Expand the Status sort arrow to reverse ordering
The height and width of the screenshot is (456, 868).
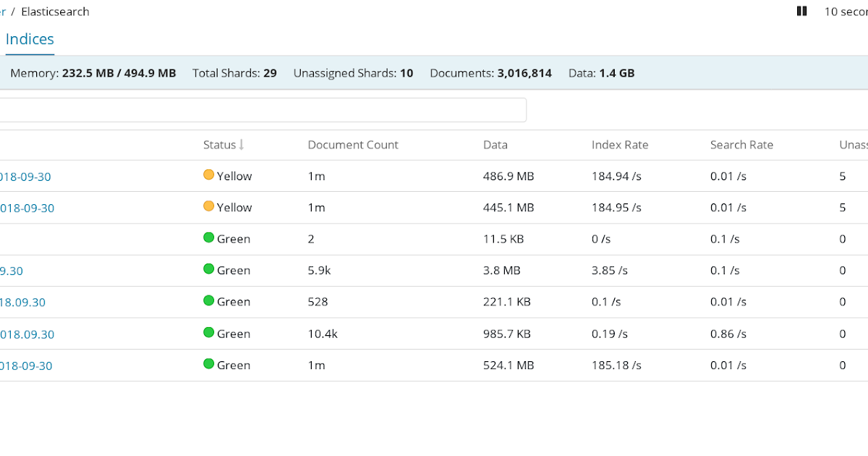click(x=239, y=145)
